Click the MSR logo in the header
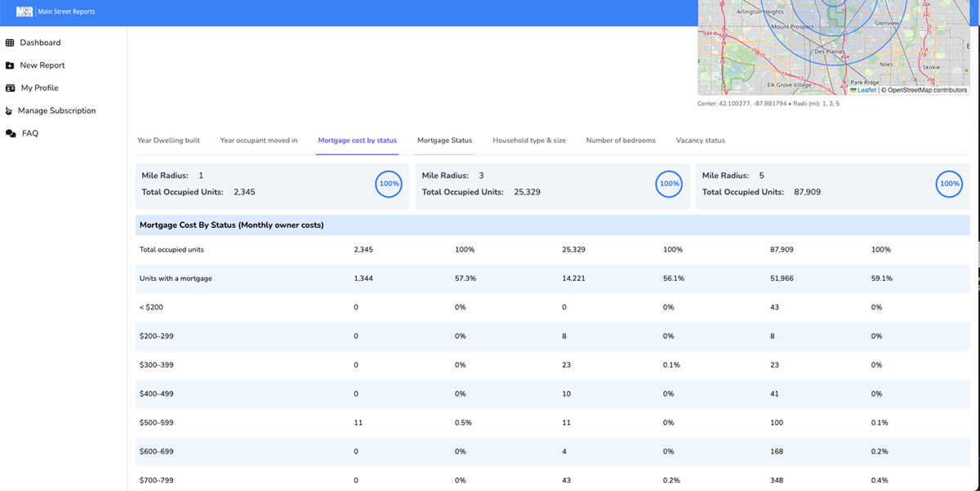 (24, 11)
